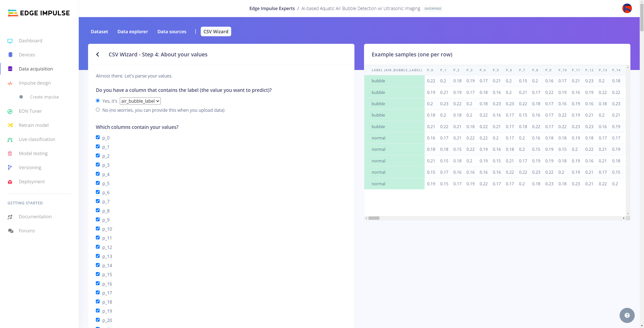Uncheck the p_0 column checkbox
The image size is (644, 328).
tap(98, 137)
